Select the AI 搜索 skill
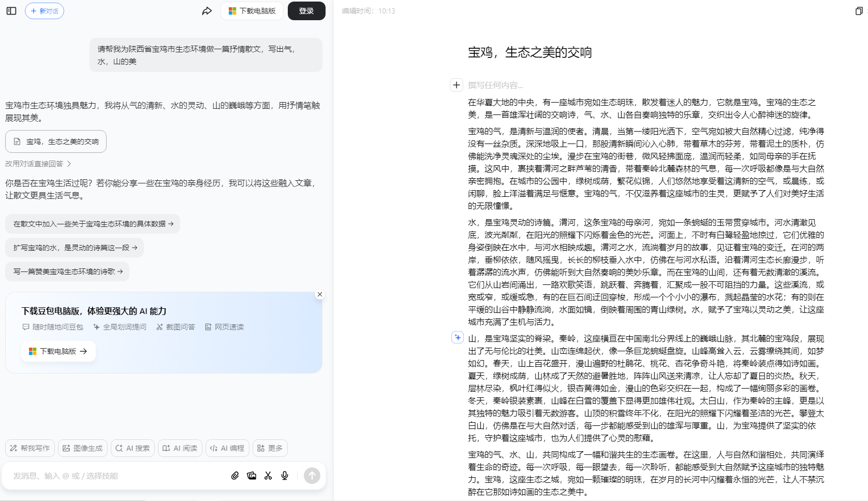Viewport: 868px width, 501px height. tap(133, 448)
